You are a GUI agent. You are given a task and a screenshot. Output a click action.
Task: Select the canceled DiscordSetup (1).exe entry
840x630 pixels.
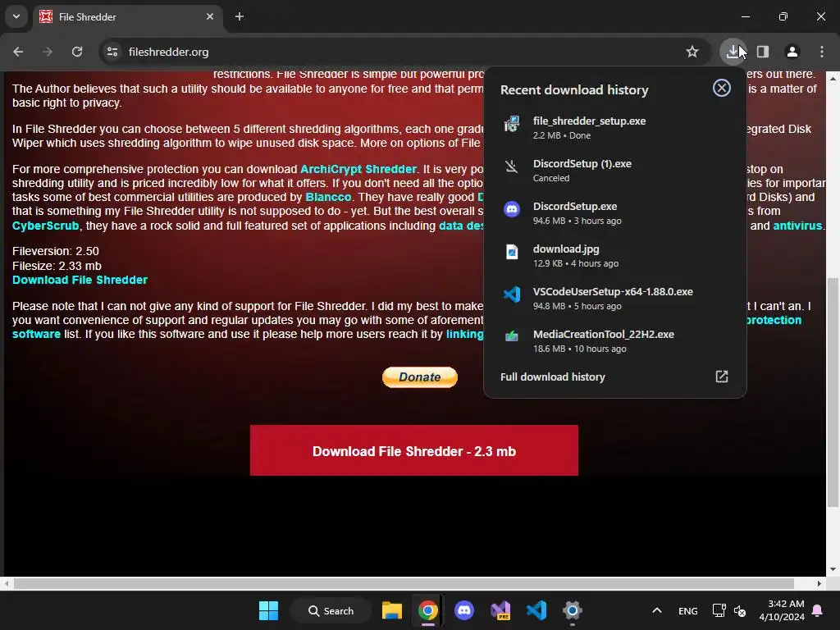pyautogui.click(x=614, y=171)
